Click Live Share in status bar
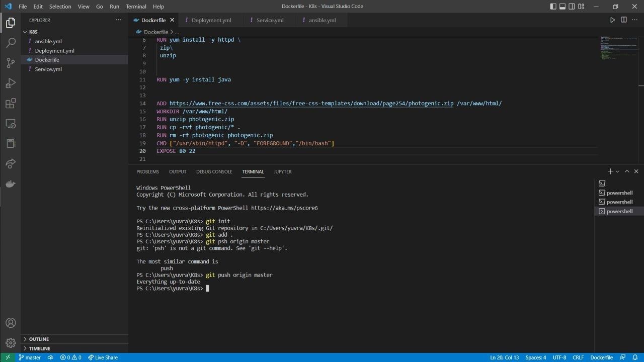This screenshot has width=644, height=362. [x=103, y=357]
